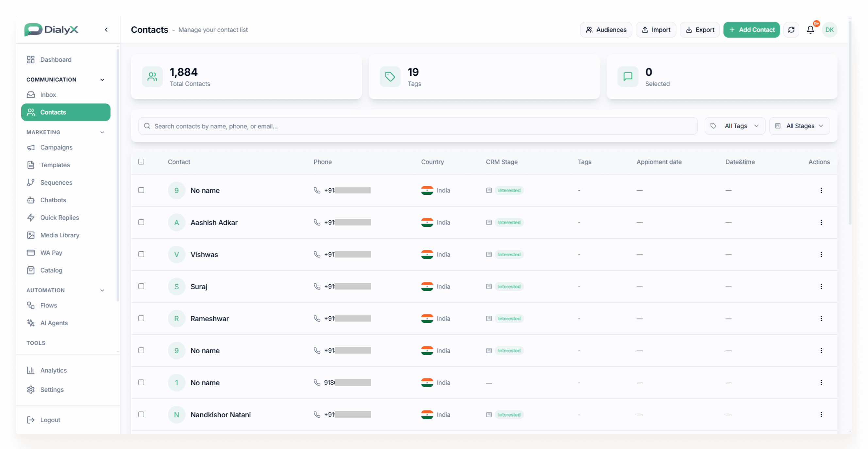Toggle the select-all contacts checkbox
Viewport: 868px width, 449px height.
click(x=141, y=162)
